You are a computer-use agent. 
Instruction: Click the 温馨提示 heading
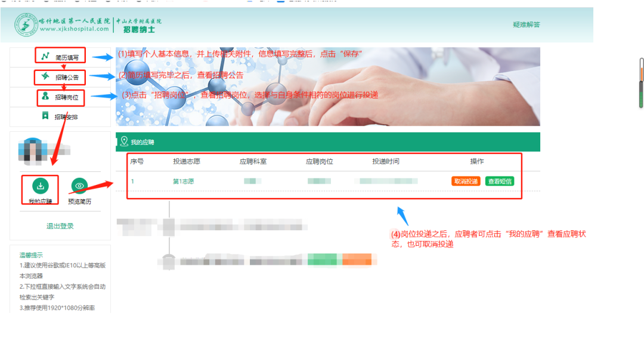coord(31,255)
